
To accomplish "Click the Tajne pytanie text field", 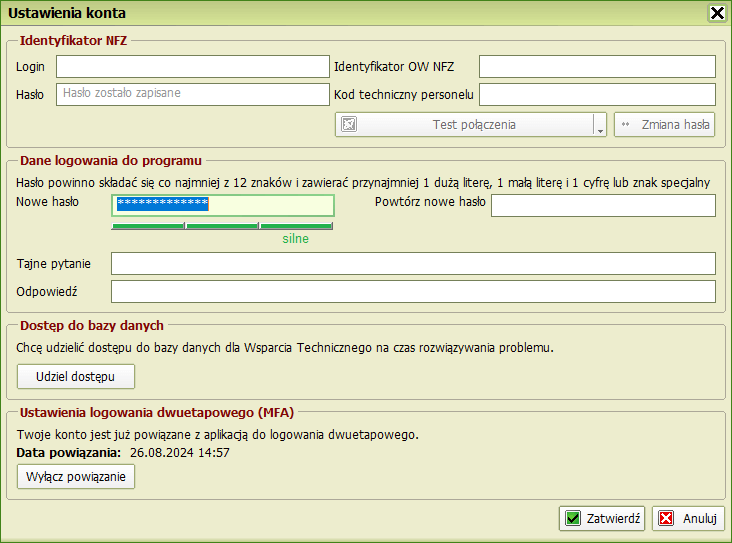I will 413,264.
